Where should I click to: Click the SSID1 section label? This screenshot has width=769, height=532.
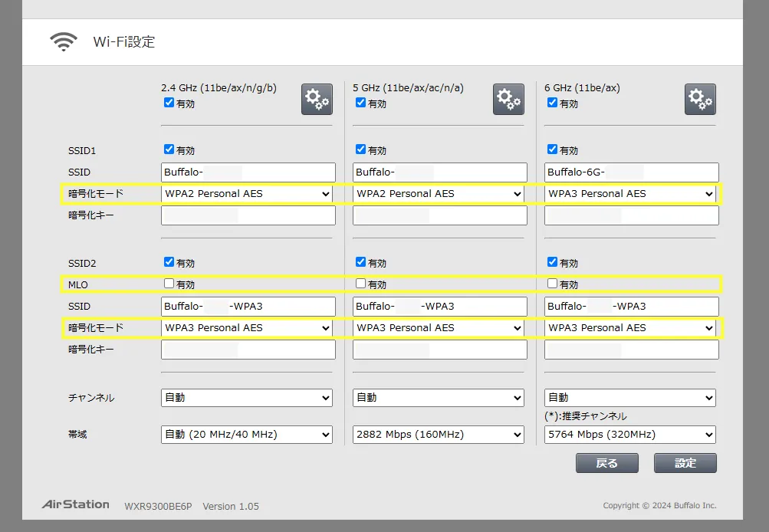tap(82, 151)
